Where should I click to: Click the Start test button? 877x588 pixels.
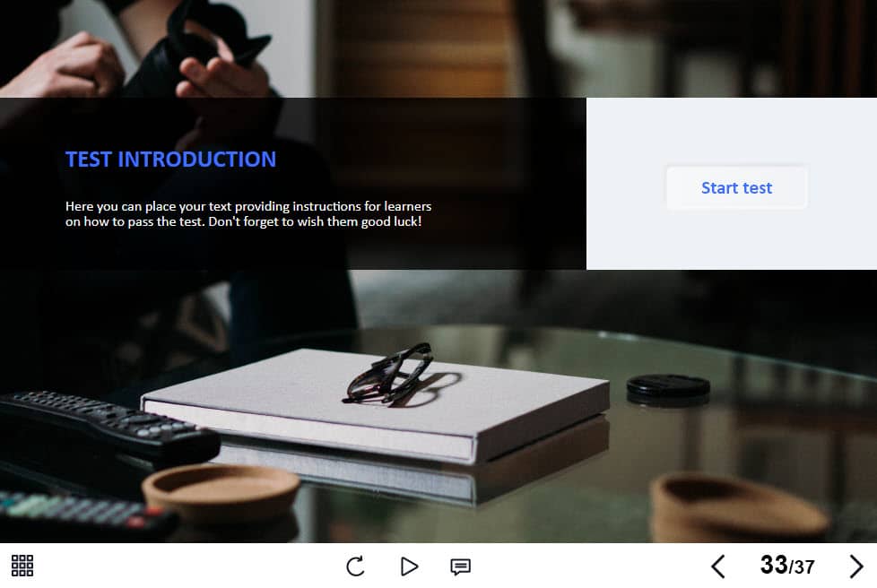pyautogui.click(x=736, y=187)
